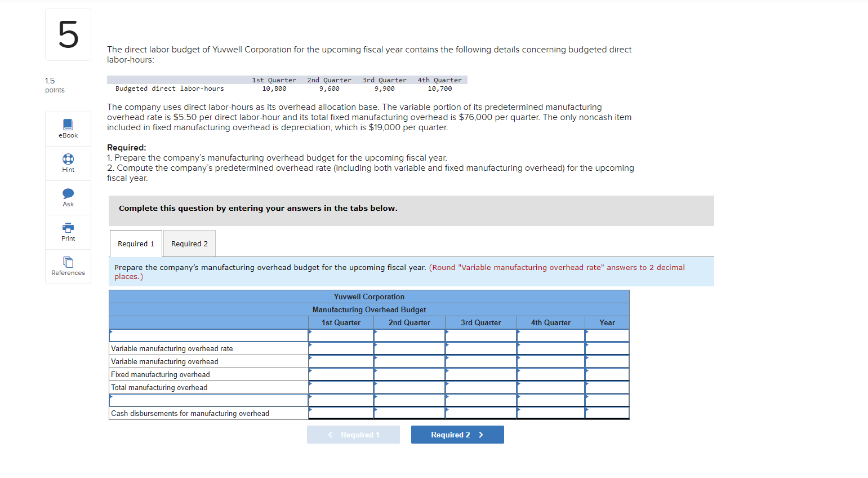Click the Year column cash disbursements cell

point(607,413)
